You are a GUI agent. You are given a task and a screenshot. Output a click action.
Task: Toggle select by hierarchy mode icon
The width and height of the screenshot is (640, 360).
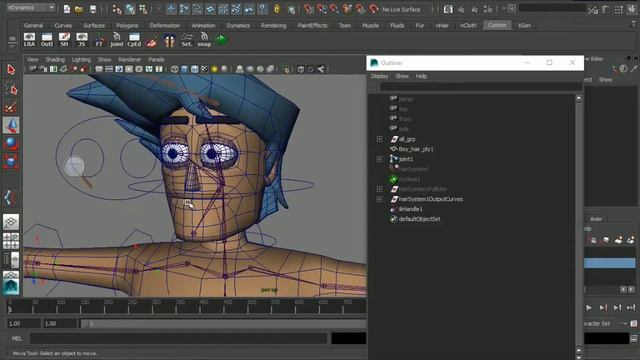coord(117,9)
